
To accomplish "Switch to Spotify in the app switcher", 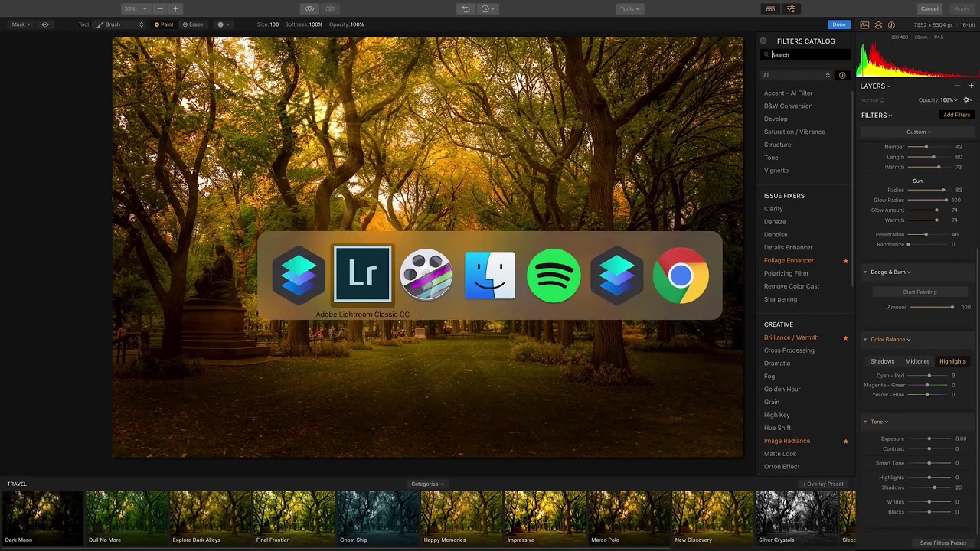I will tap(554, 275).
